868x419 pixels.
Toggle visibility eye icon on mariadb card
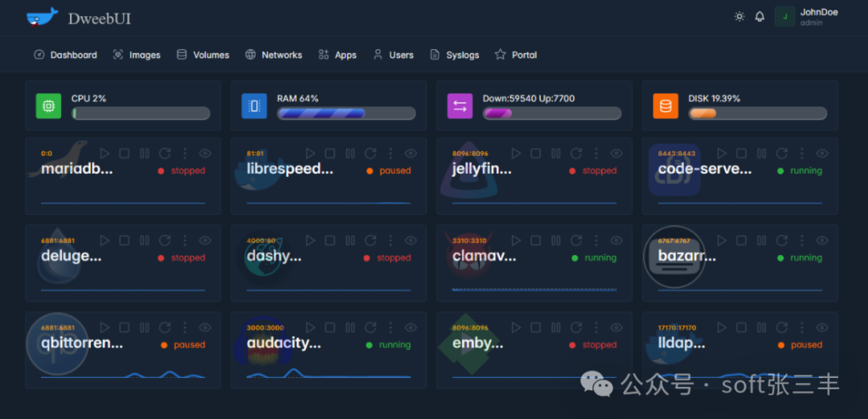click(x=205, y=153)
